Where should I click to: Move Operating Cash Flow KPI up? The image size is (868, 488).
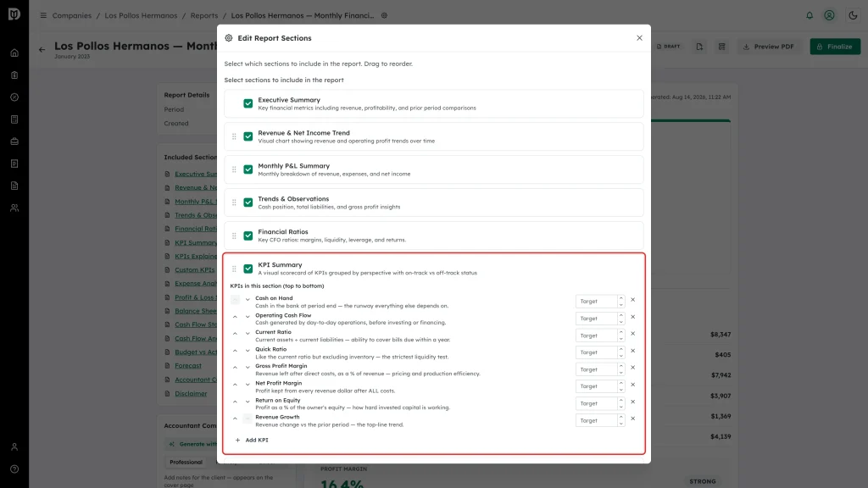point(235,317)
